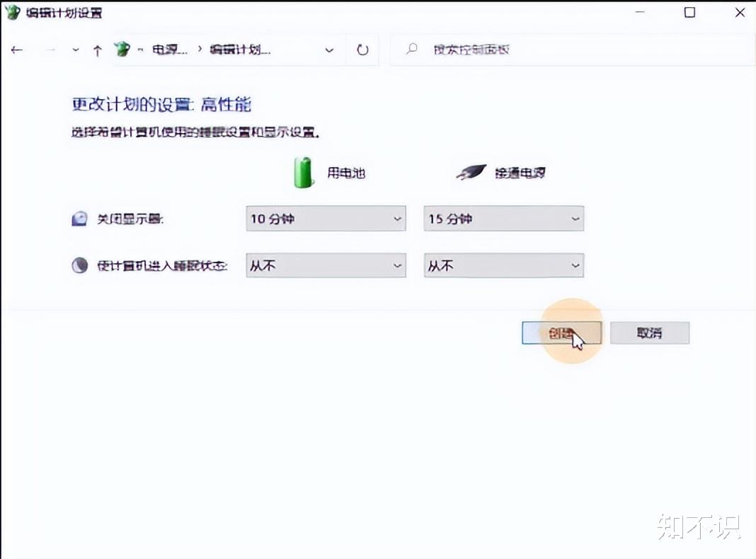Expand the address bar history dropdown
The height and width of the screenshot is (559, 756).
(x=329, y=50)
